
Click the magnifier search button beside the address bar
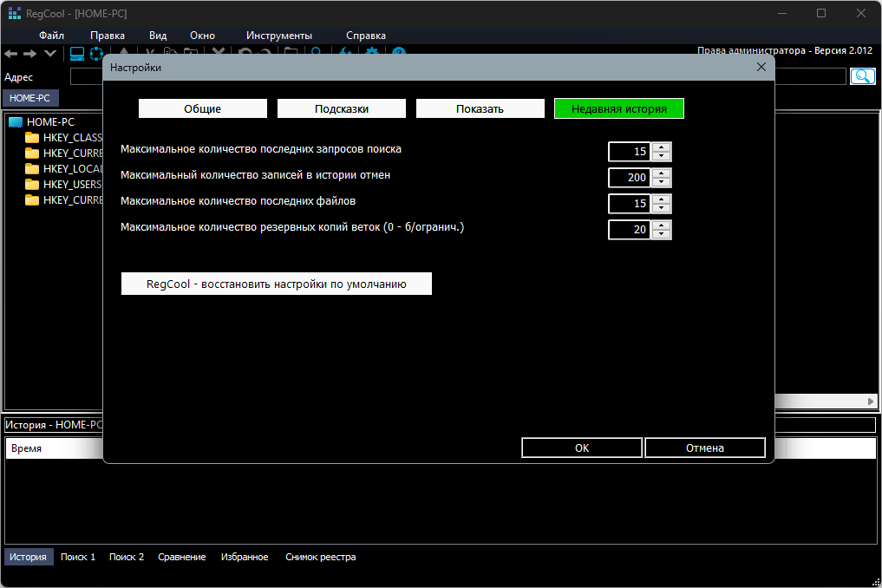point(862,76)
